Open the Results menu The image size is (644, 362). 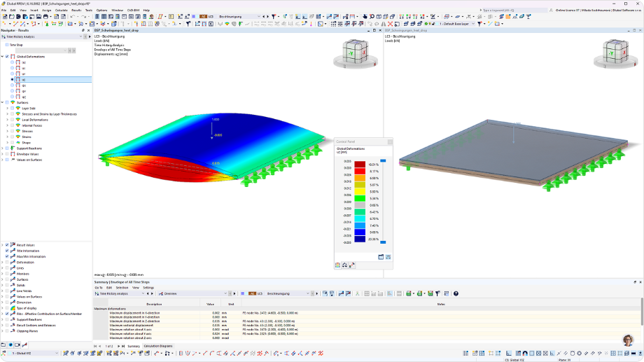point(76,11)
